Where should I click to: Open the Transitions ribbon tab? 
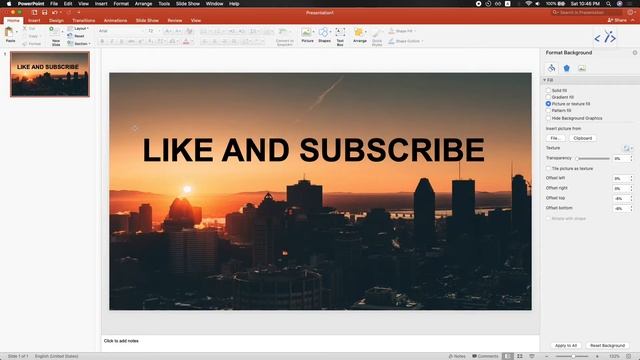pyautogui.click(x=84, y=20)
